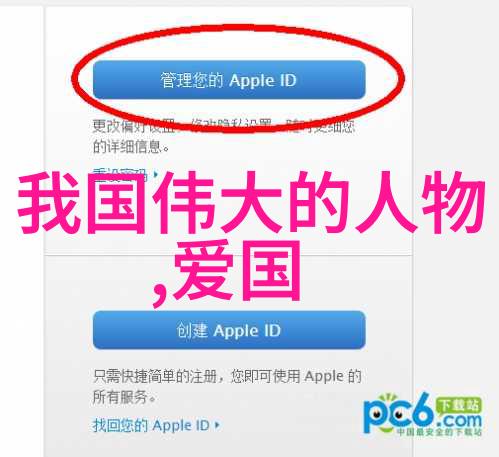Image resolution: width=499 pixels, height=457 pixels.
Task: Click the small arrow after 重设密码
Action: (x=156, y=174)
